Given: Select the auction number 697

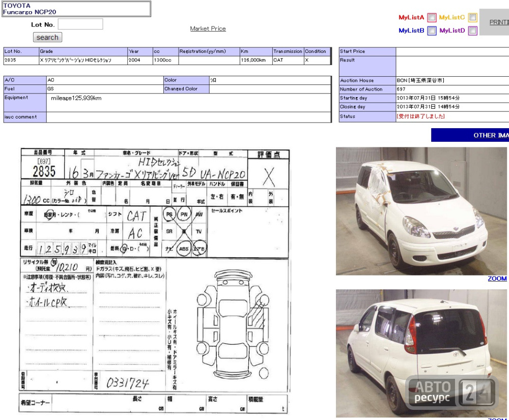Looking at the screenshot, I should coord(401,89).
